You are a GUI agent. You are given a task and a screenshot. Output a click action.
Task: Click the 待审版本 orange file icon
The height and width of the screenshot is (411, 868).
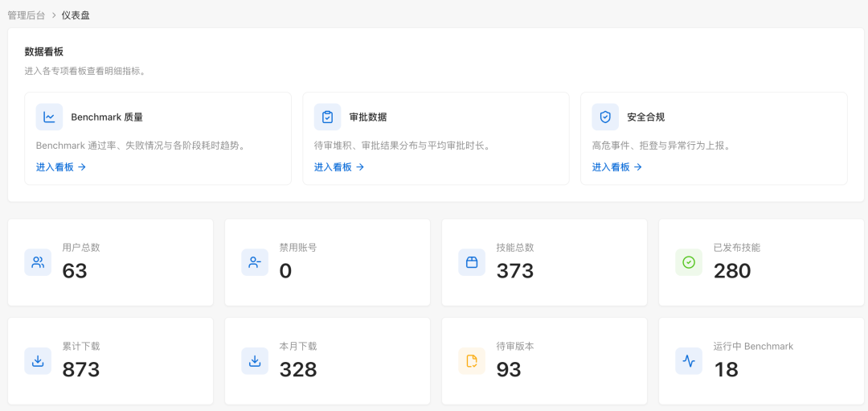(472, 360)
